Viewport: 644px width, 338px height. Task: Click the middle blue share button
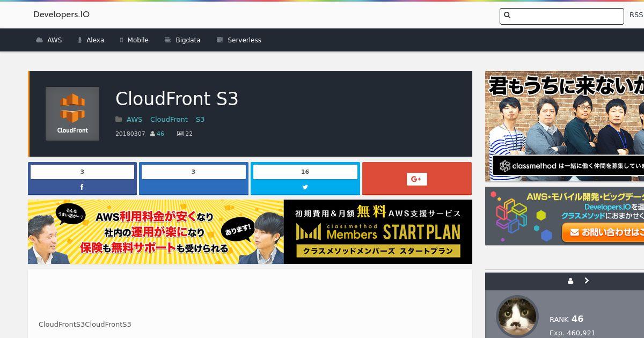(x=194, y=179)
